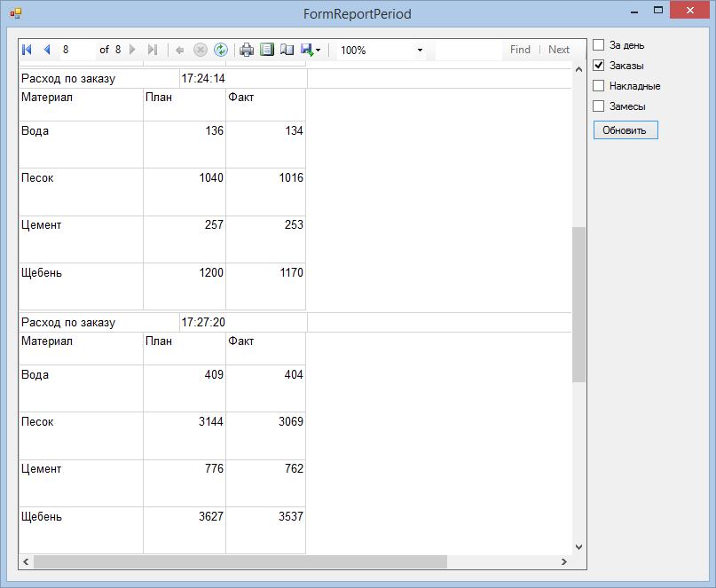The height and width of the screenshot is (588, 716).
Task: Expand the export format dropdown arrow
Action: (x=319, y=51)
